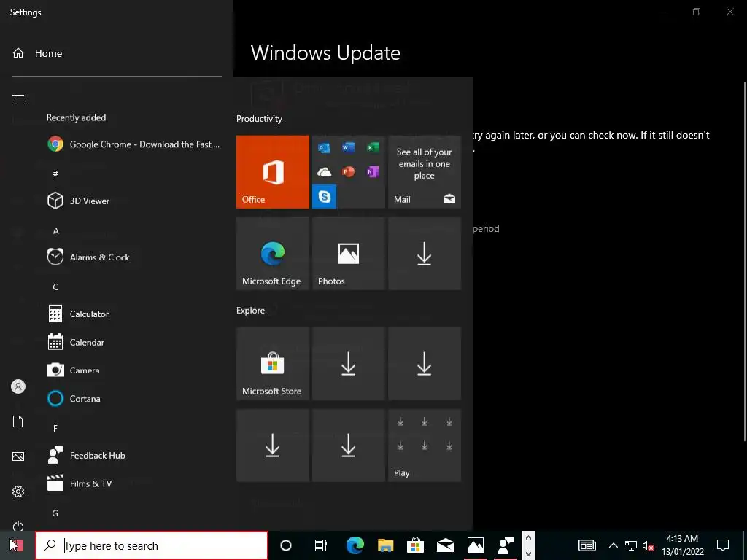
Task: Click the download-pending tile next to Photos
Action: 425,253
